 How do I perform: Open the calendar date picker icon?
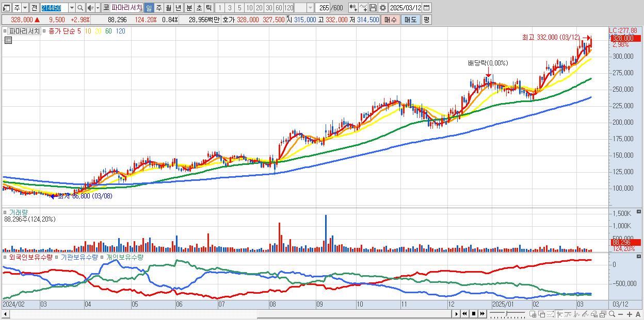[427, 8]
